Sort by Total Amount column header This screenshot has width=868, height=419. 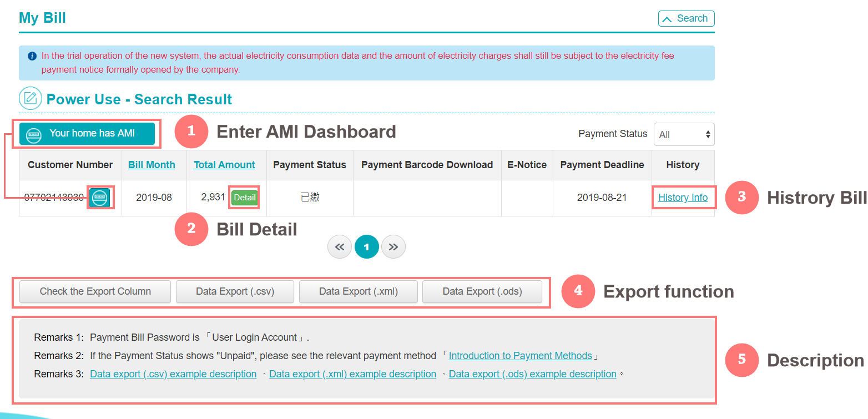[224, 165]
